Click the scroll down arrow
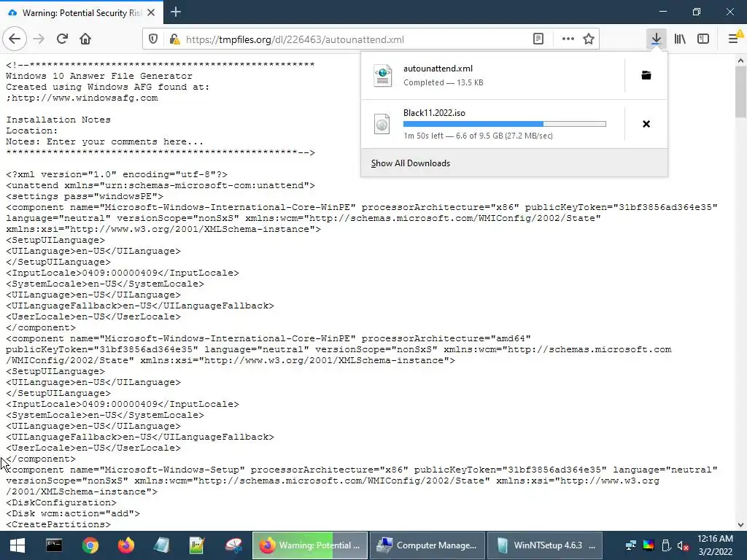The width and height of the screenshot is (747, 560). coord(740,525)
